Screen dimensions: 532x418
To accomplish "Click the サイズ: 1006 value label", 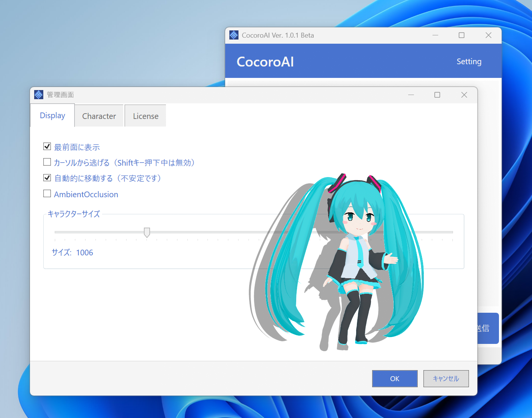I will coord(73,252).
